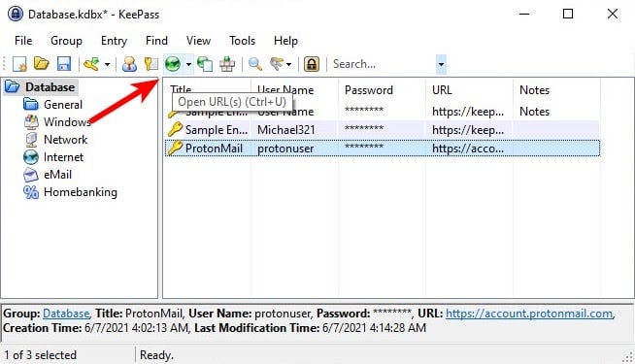Click the Windows group icon
Screen dimensions: 635x364
(x=31, y=122)
